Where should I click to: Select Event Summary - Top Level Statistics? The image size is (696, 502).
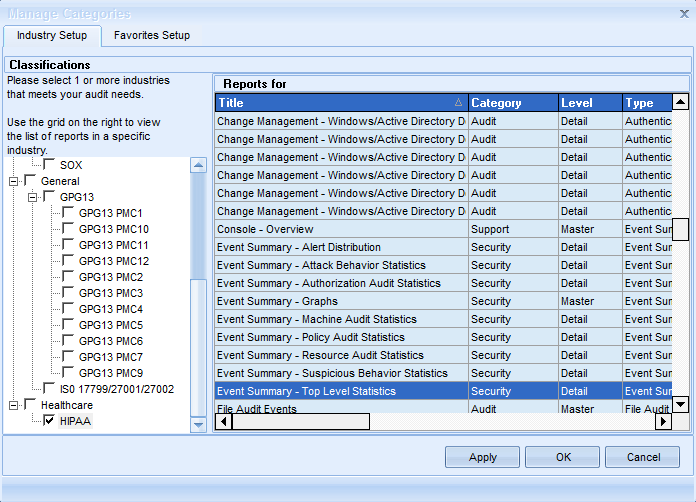pos(443,391)
